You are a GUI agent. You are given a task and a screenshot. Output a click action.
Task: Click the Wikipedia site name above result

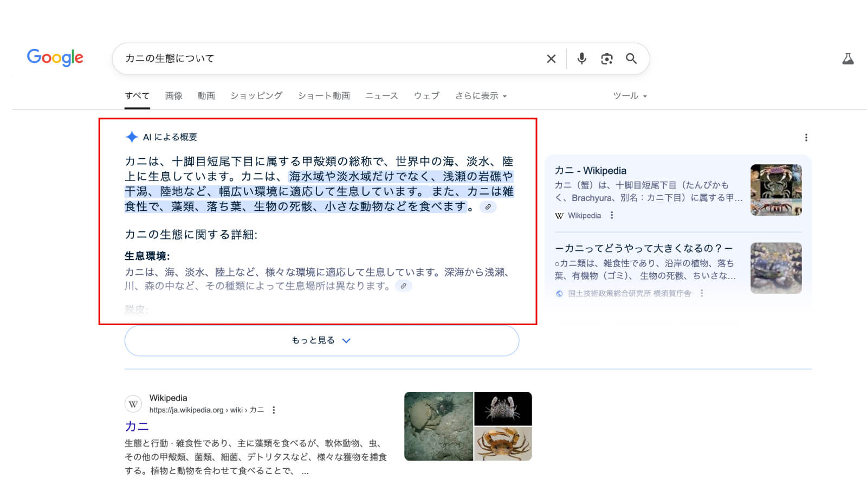point(168,398)
